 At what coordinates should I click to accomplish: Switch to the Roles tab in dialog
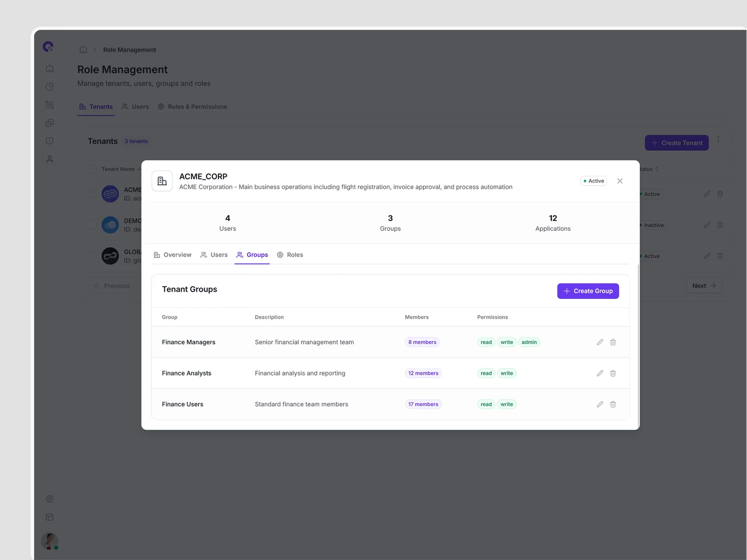click(290, 255)
